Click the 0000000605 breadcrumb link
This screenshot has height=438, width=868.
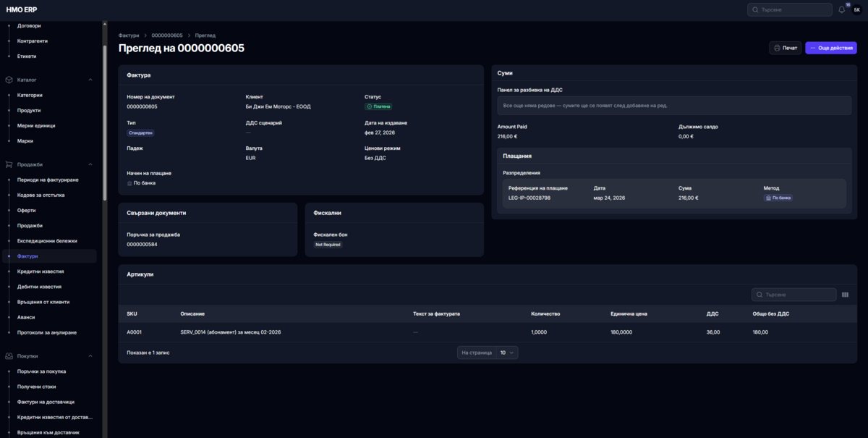tap(167, 35)
